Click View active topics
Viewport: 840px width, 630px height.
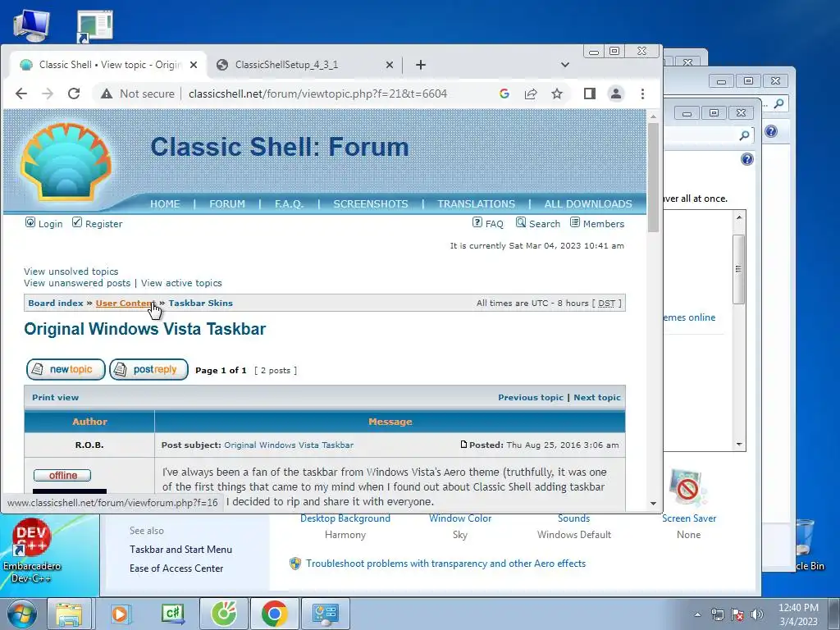click(181, 283)
